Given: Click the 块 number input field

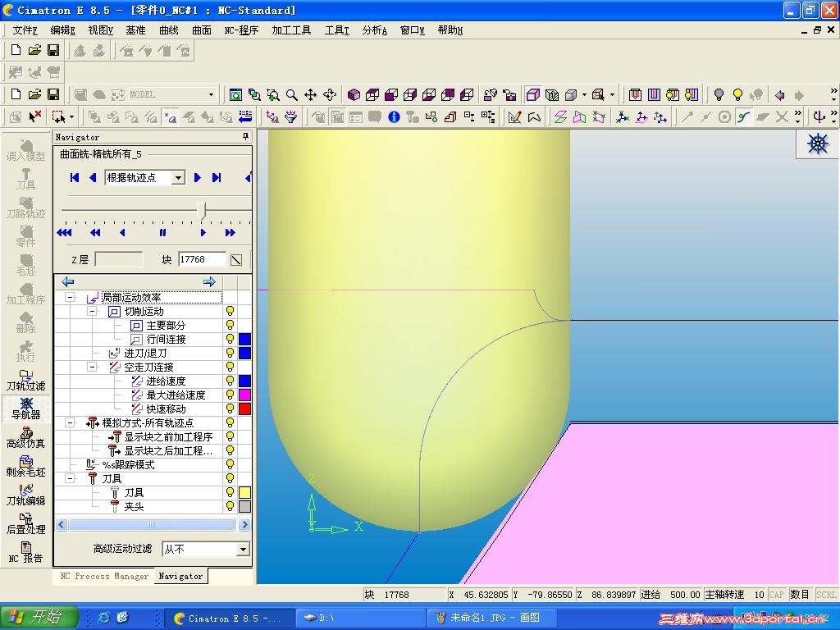Looking at the screenshot, I should point(202,260).
